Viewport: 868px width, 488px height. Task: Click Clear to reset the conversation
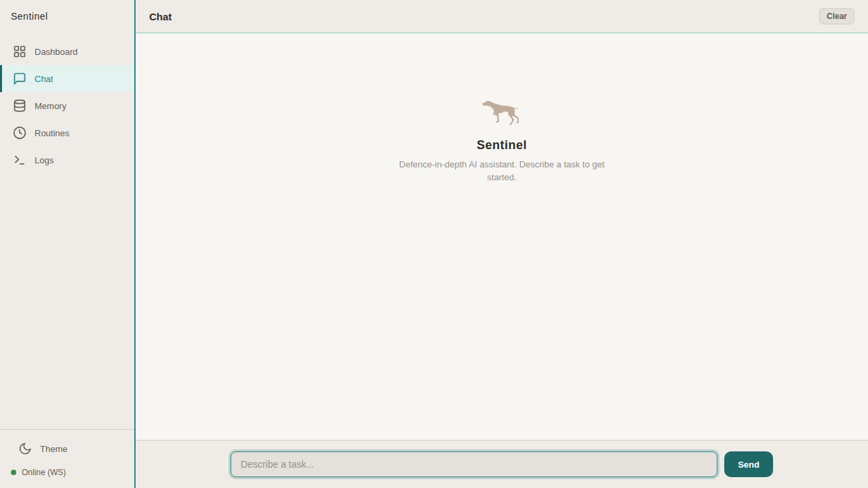(x=836, y=16)
